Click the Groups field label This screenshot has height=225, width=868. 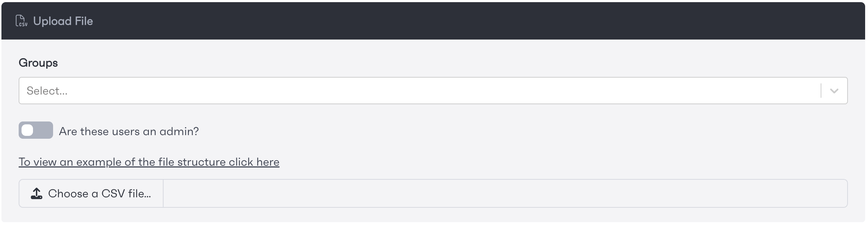38,63
